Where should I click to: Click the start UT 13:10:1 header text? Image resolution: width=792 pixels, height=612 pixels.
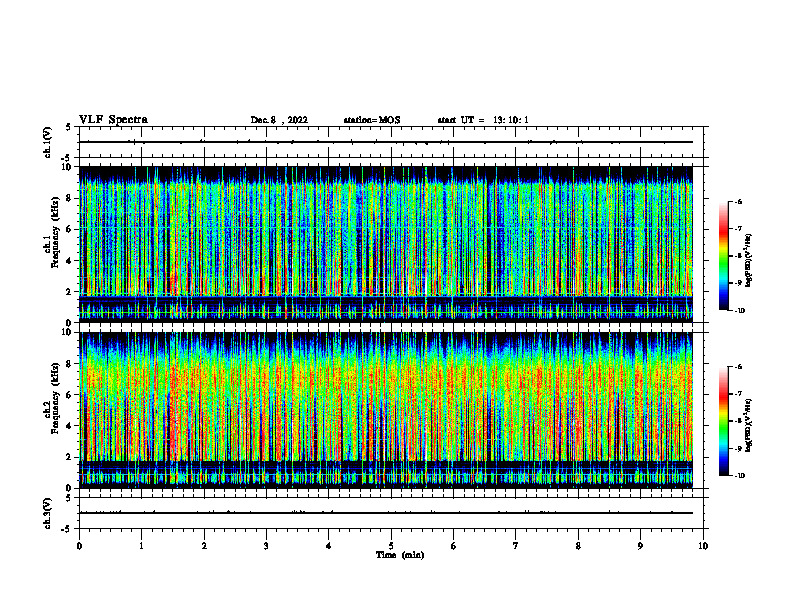(483, 120)
